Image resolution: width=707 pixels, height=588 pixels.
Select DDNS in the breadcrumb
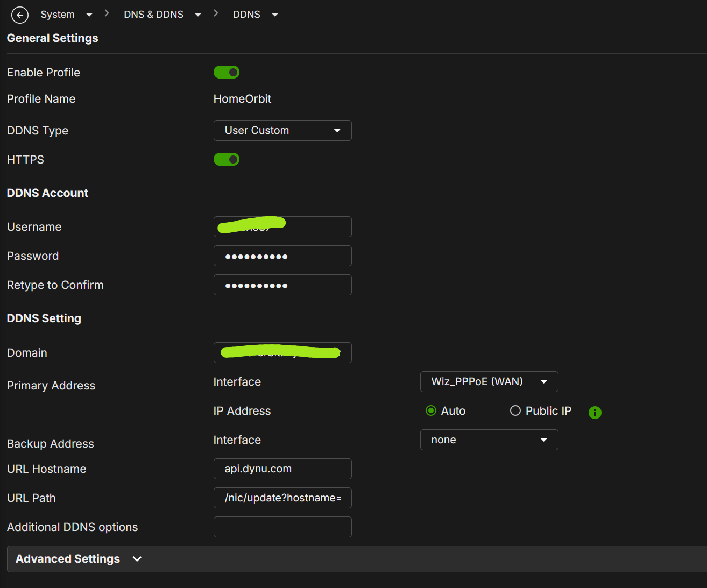click(246, 15)
